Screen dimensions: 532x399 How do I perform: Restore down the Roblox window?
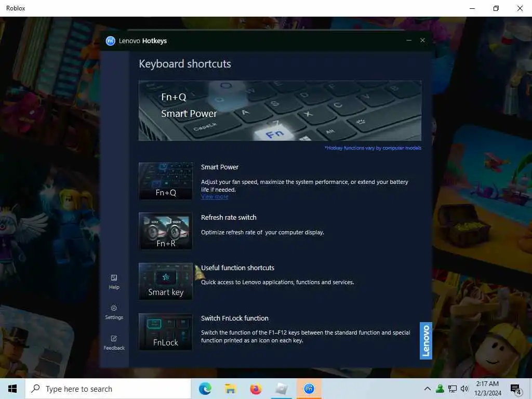point(496,8)
